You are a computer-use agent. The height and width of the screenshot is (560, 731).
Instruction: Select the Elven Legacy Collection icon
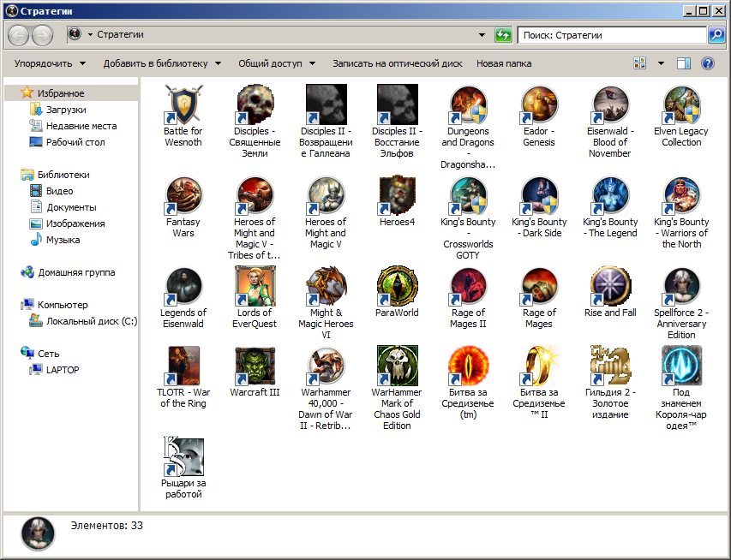click(x=681, y=104)
